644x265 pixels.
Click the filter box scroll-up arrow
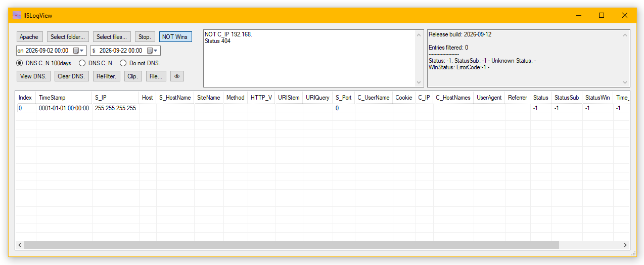point(419,34)
